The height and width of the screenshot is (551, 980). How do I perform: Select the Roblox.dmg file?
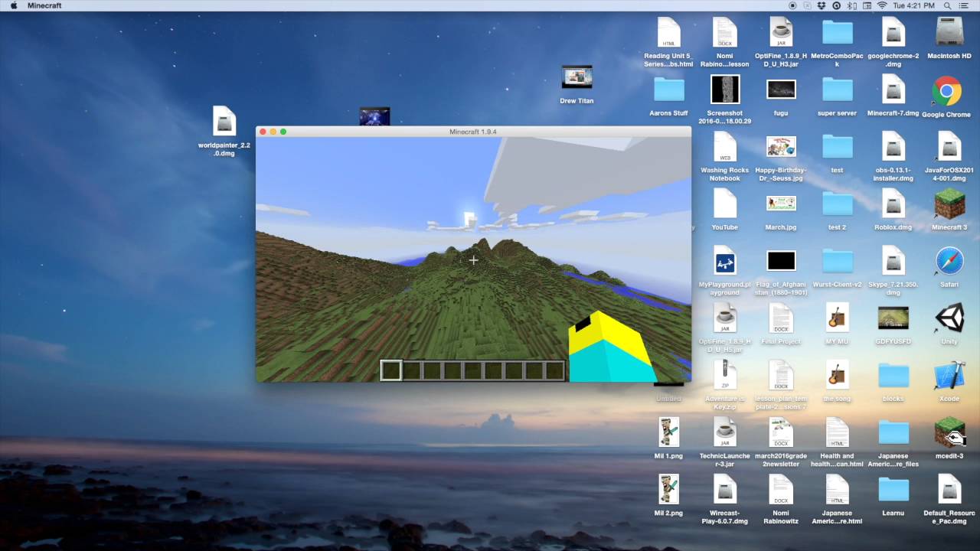tap(893, 204)
